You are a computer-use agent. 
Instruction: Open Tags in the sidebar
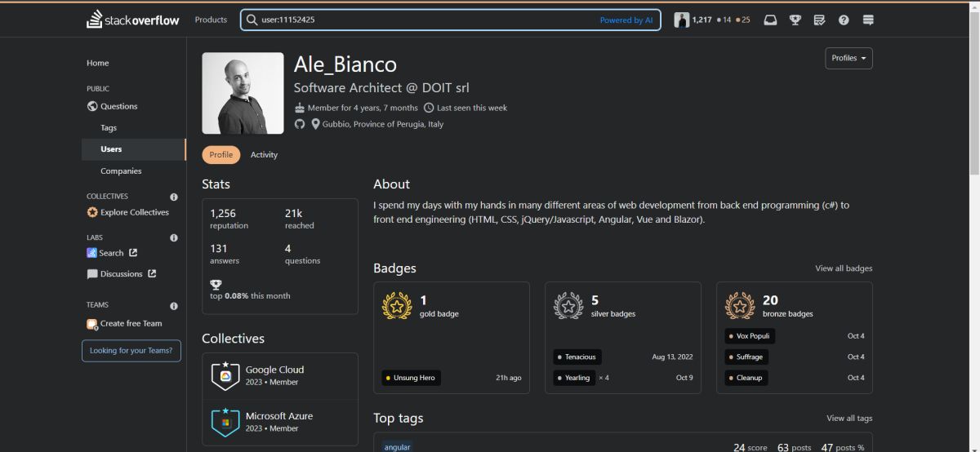click(x=109, y=128)
